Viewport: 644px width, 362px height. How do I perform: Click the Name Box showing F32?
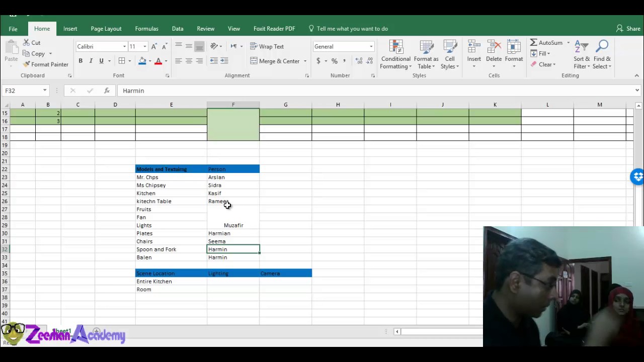tap(25, 90)
